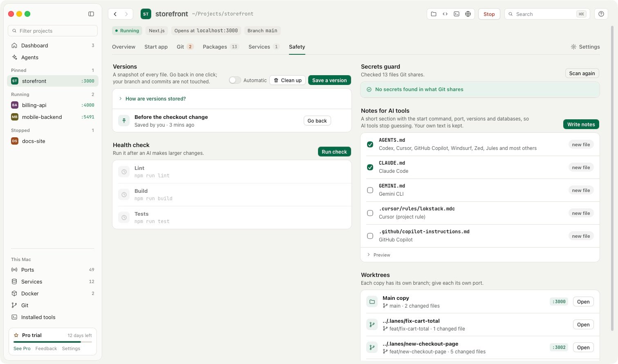
Task: Run the health check
Action: tap(334, 152)
